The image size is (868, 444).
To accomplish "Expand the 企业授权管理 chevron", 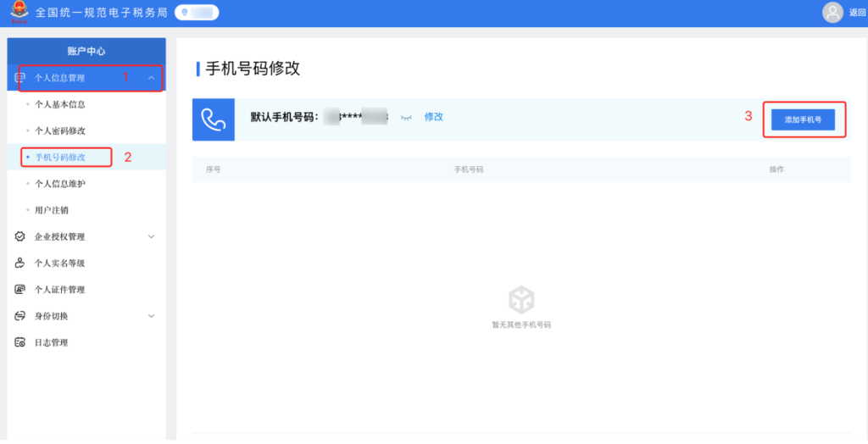I will (151, 236).
